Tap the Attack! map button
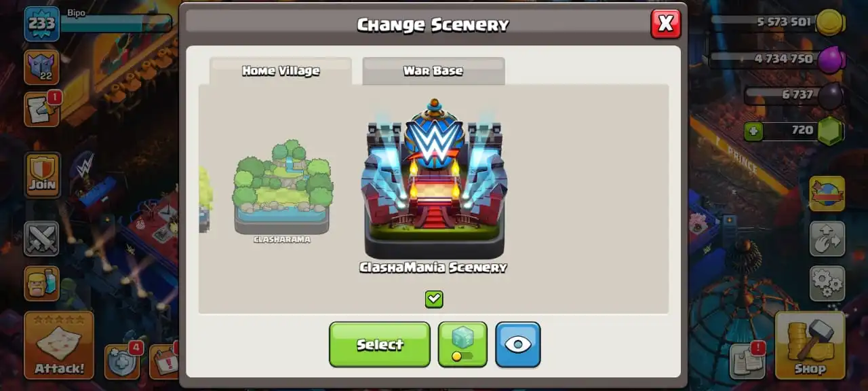The image size is (868, 391). pos(59,346)
